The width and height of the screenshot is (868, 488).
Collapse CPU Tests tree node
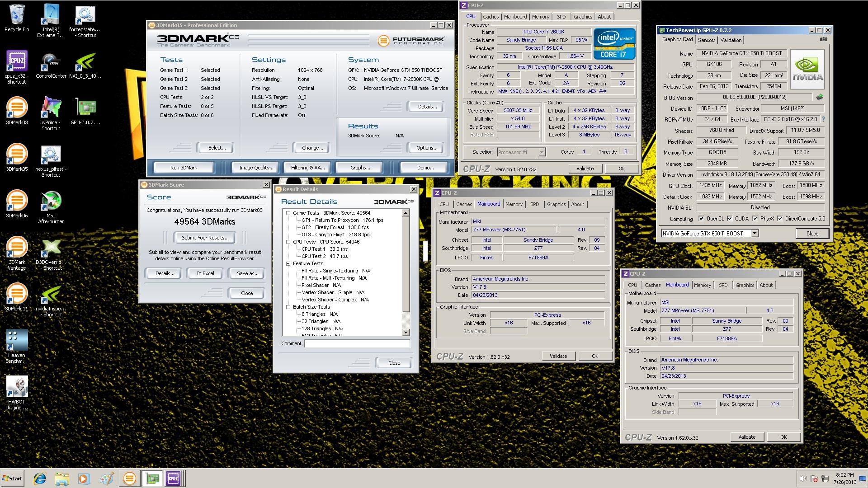coord(288,242)
